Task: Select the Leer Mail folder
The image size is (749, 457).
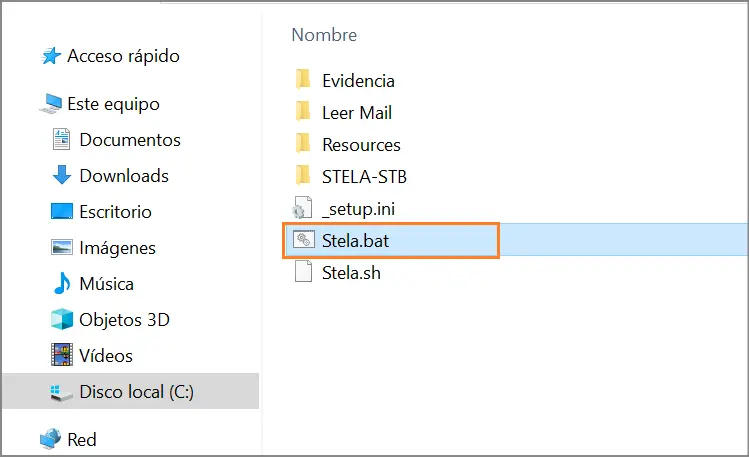Action: [x=356, y=113]
